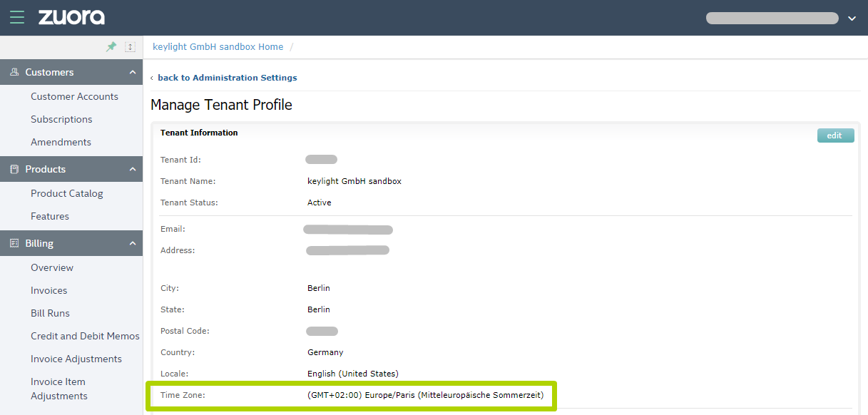The height and width of the screenshot is (415, 868).
Task: Go back to Administration Settings
Action: (227, 78)
